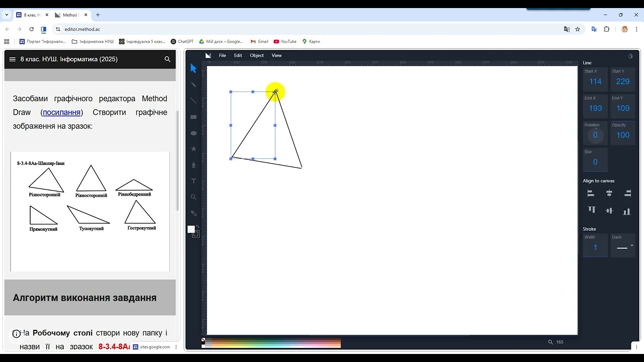Open Google Translate page icon
Viewport: 644px width, 362px height.
point(567,29)
